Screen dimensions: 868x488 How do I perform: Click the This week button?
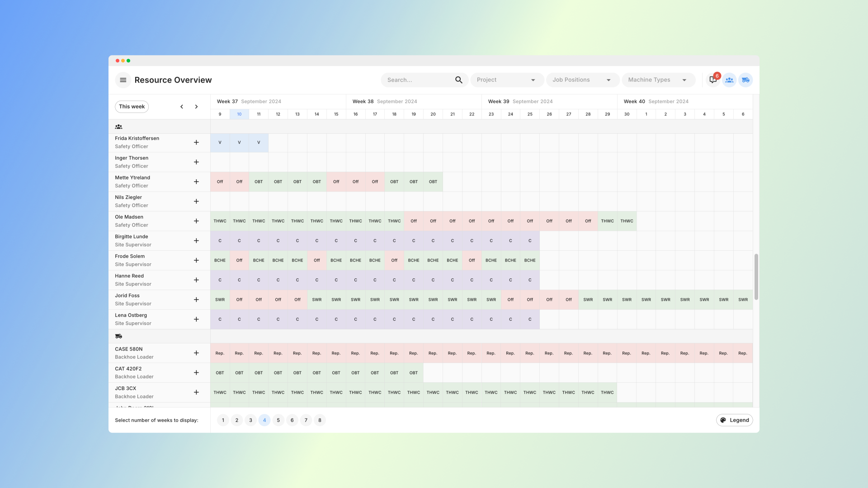click(x=132, y=107)
